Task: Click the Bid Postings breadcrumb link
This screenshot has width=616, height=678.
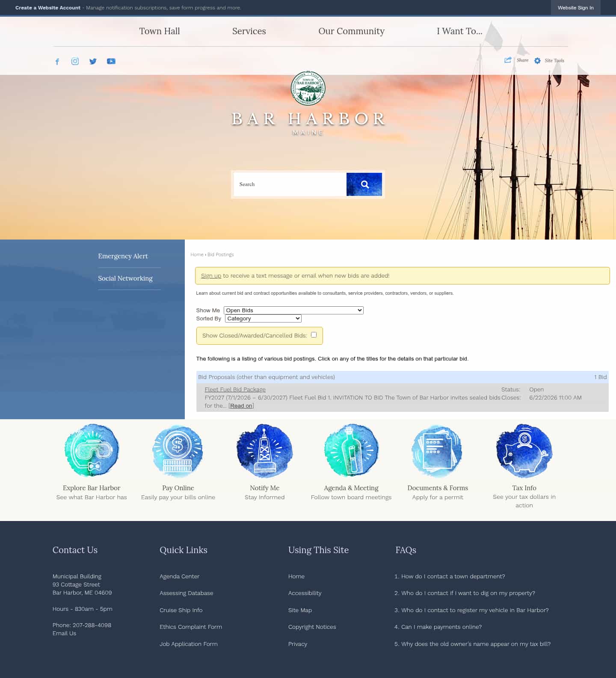Action: pos(221,255)
